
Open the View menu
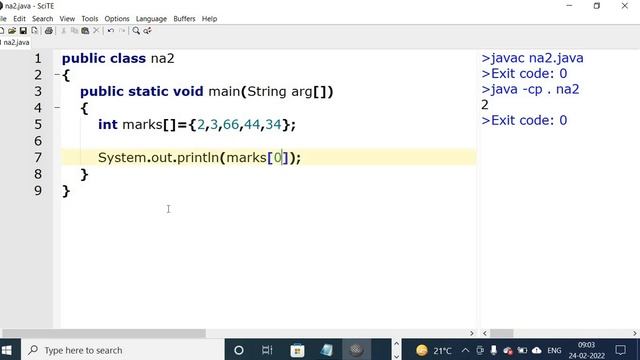67,19
